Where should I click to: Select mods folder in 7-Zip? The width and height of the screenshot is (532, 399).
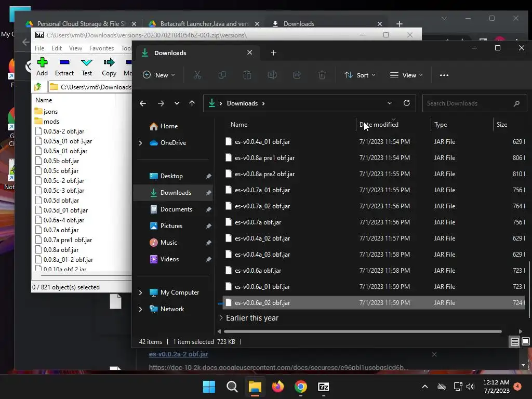pos(51,122)
